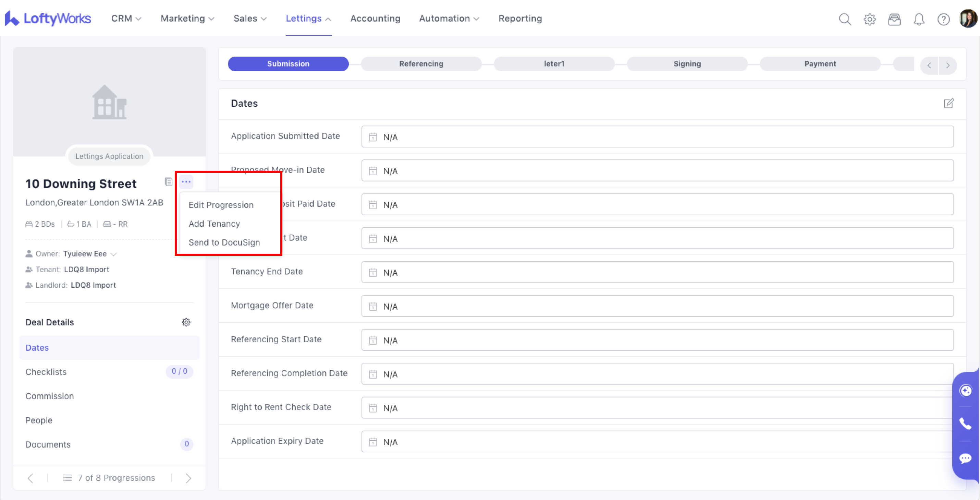The height and width of the screenshot is (500, 980).
Task: Open the settings gear in top bar
Action: (x=869, y=19)
